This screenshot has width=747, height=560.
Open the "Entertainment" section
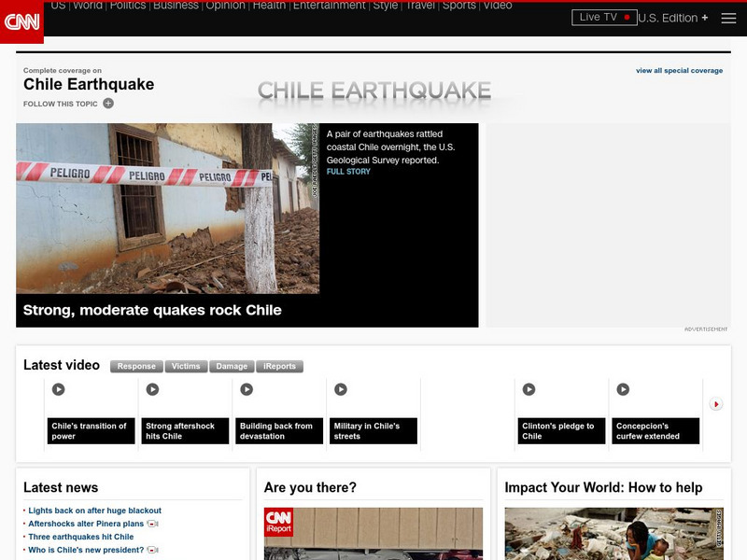coord(329,6)
